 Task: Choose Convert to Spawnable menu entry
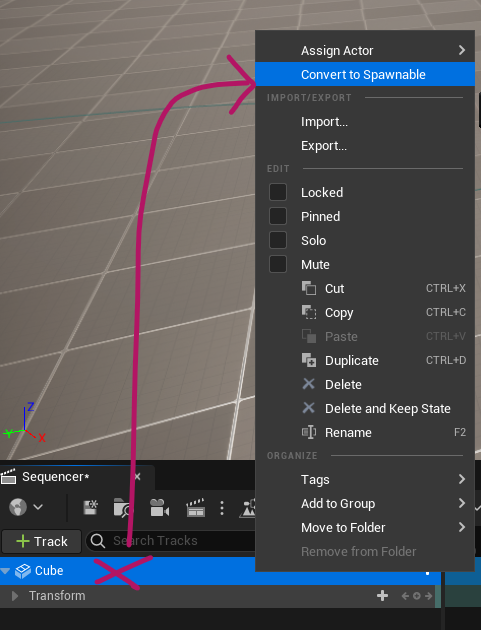[x=365, y=74]
